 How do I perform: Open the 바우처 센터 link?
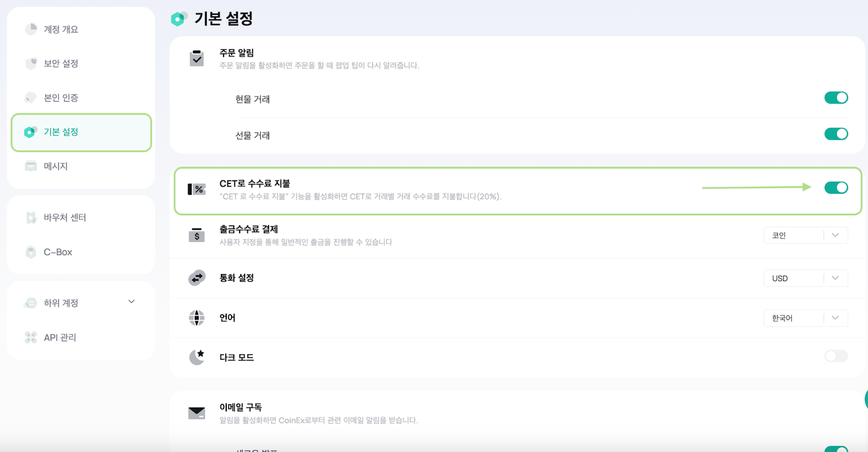coord(65,218)
